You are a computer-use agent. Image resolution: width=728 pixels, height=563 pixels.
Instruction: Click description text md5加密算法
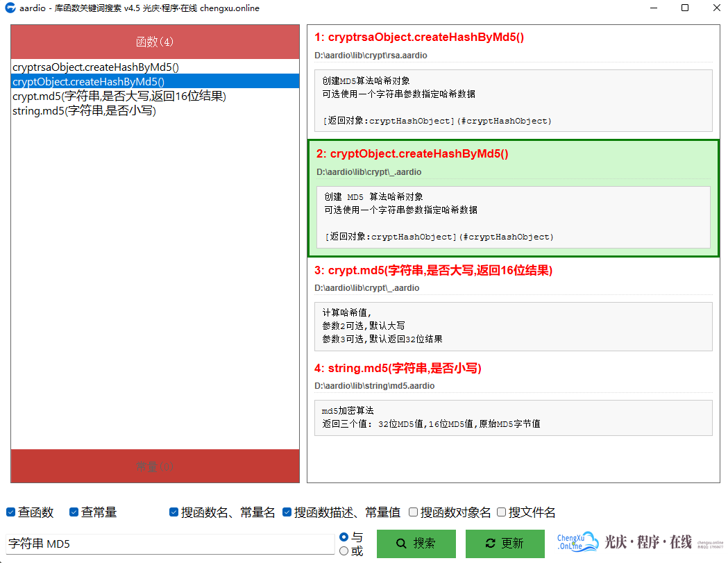click(348, 411)
